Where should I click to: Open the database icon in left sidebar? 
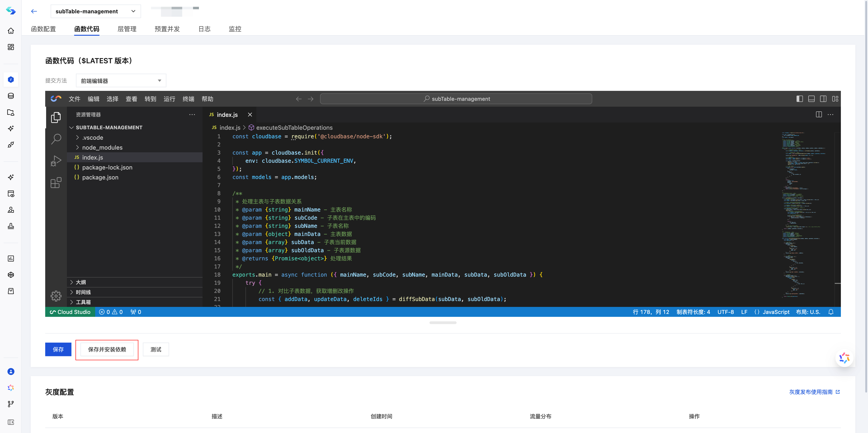[11, 96]
